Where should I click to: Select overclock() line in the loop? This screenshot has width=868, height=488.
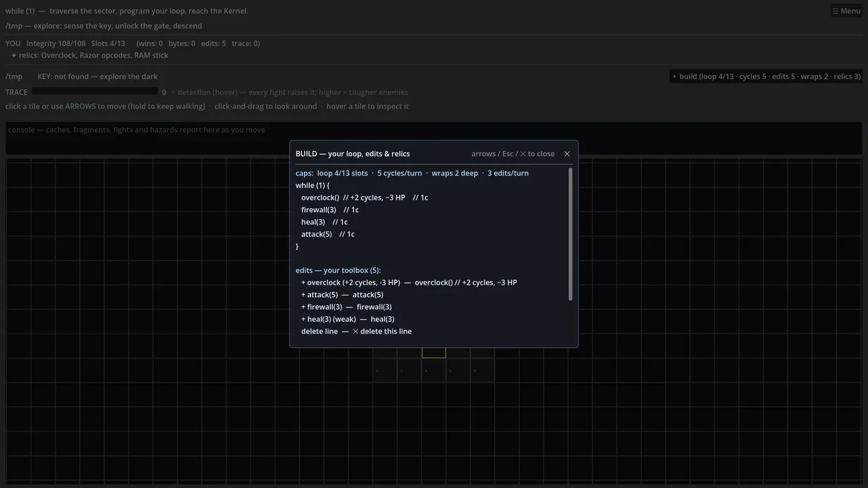pyautogui.click(x=365, y=197)
